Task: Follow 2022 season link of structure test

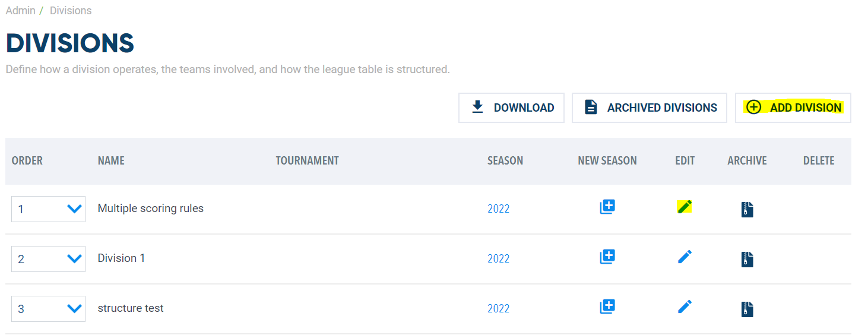Action: click(x=499, y=308)
